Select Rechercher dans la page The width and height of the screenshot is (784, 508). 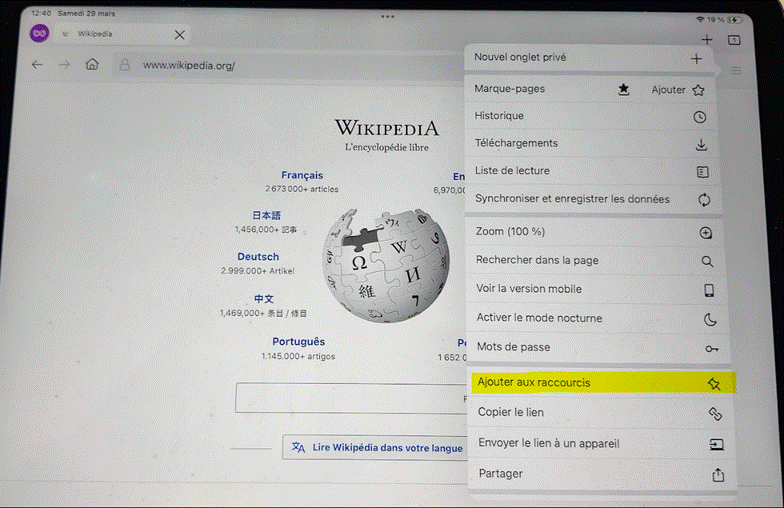pyautogui.click(x=596, y=260)
